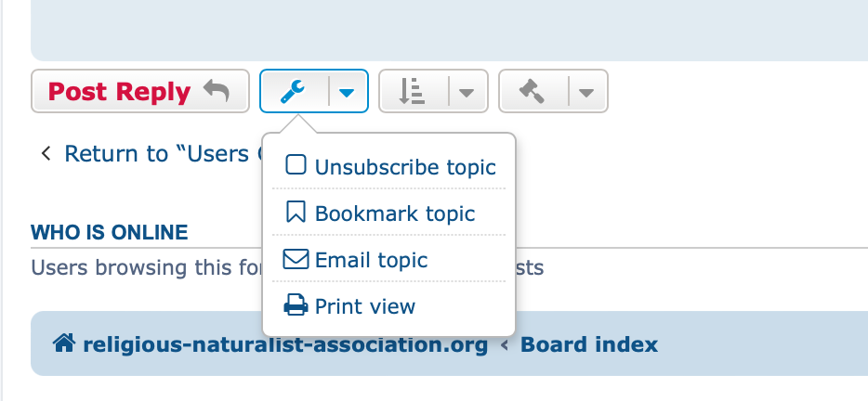Open the religious-naturalist-association.org breadcrumb link

[284, 344]
